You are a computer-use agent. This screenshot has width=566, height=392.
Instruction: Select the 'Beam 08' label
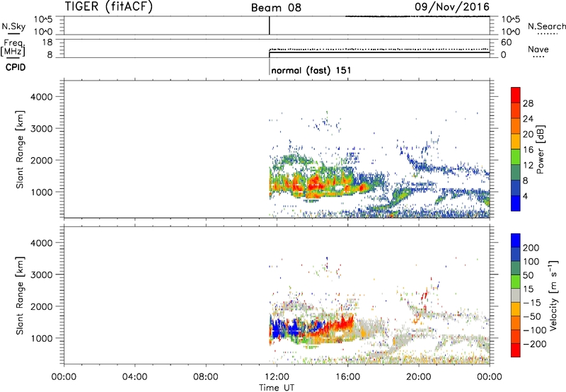click(276, 8)
